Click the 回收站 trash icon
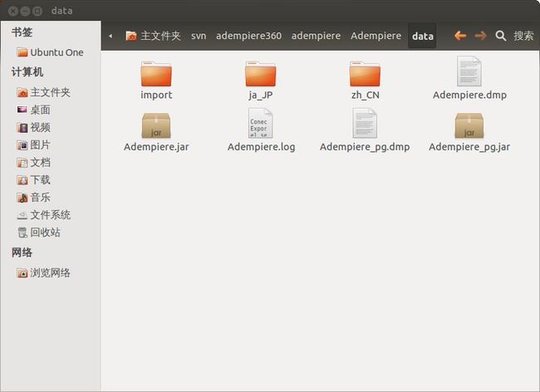Viewport: 540px width, 392px height. click(x=22, y=233)
